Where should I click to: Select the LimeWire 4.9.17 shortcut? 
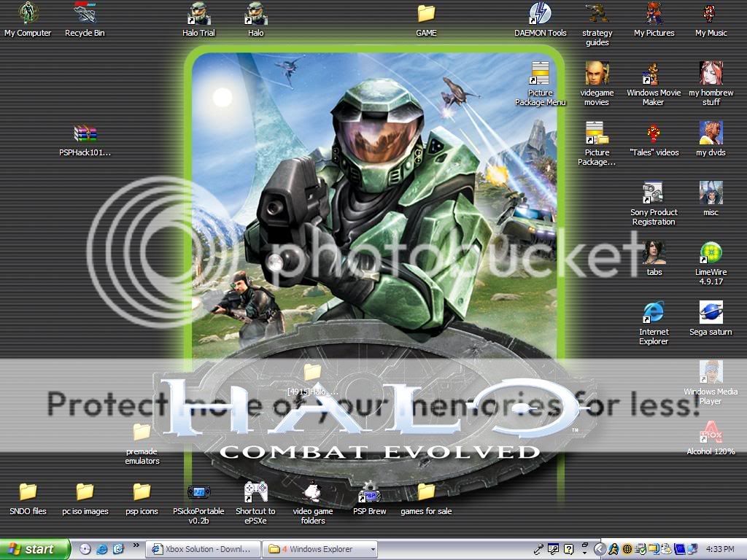point(711,253)
